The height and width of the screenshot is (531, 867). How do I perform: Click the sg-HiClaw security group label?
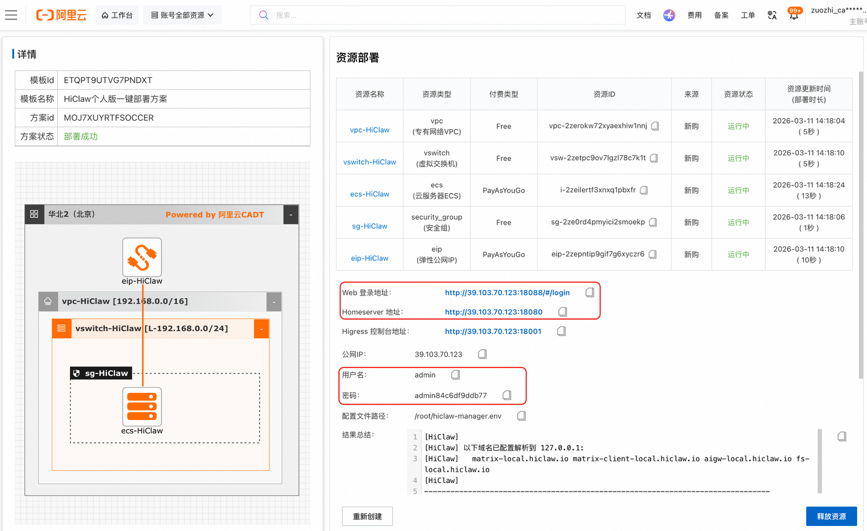(x=101, y=373)
